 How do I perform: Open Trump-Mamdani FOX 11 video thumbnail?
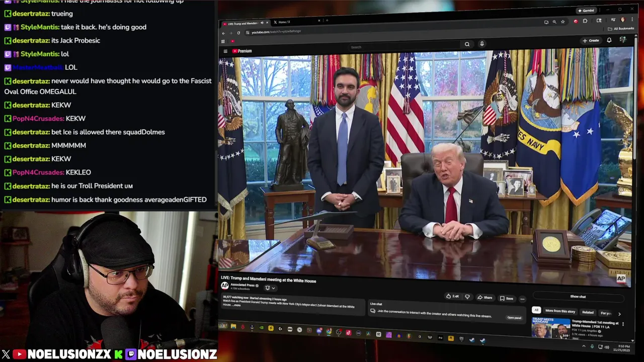pyautogui.click(x=551, y=328)
